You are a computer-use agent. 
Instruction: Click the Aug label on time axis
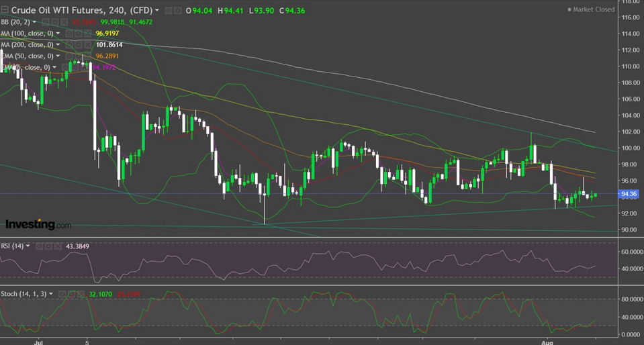(x=547, y=341)
